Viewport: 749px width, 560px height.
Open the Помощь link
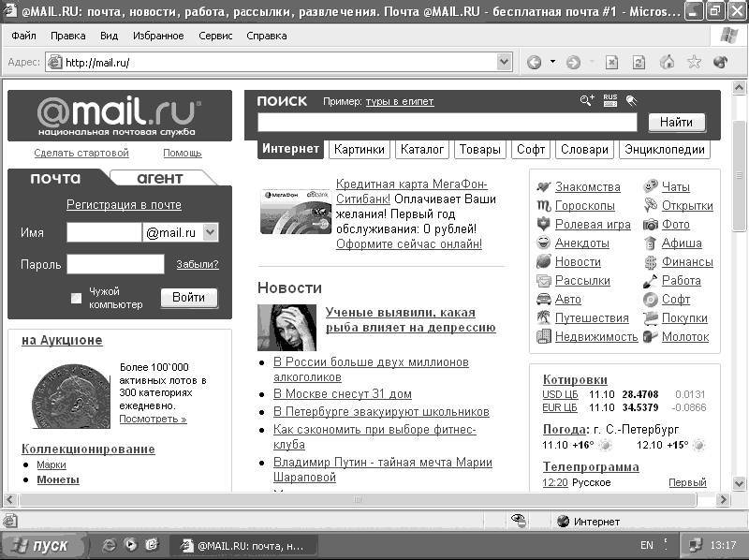pos(182,153)
